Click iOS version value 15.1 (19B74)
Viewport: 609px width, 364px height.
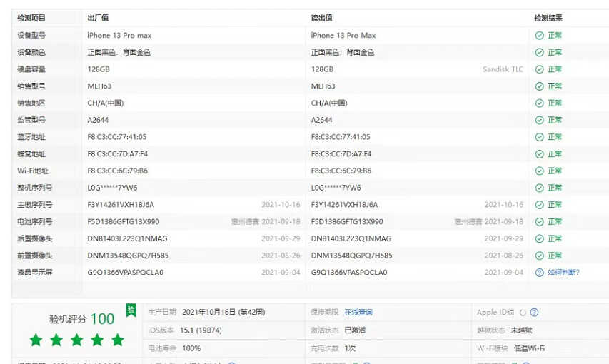point(201,330)
